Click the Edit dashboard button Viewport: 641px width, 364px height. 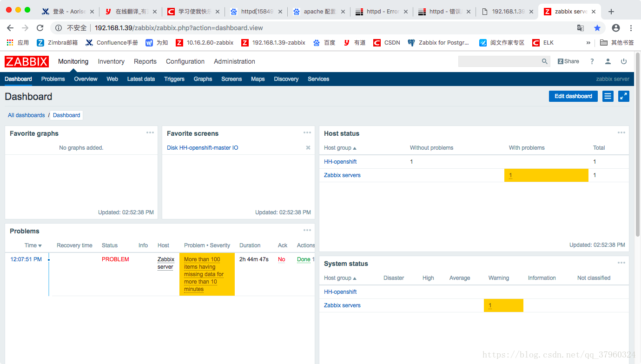(573, 96)
